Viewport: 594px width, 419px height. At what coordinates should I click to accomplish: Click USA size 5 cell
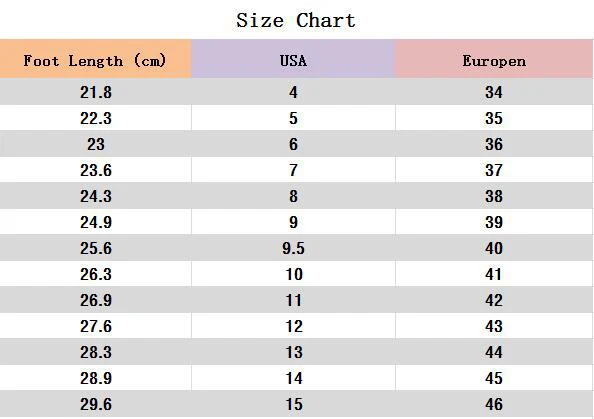[x=293, y=118]
